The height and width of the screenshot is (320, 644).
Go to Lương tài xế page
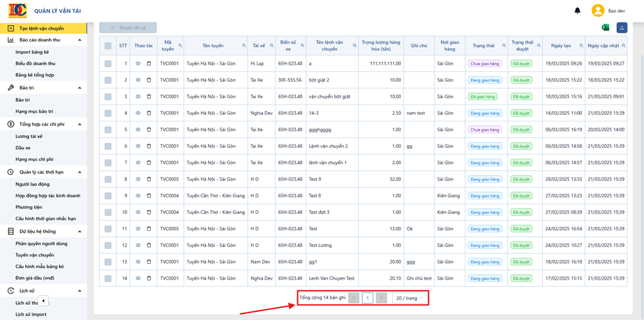pos(29,136)
